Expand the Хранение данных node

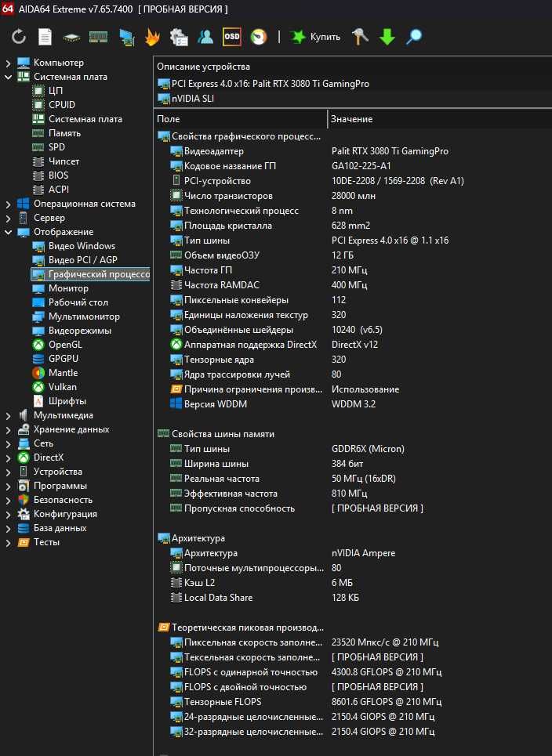(8, 429)
